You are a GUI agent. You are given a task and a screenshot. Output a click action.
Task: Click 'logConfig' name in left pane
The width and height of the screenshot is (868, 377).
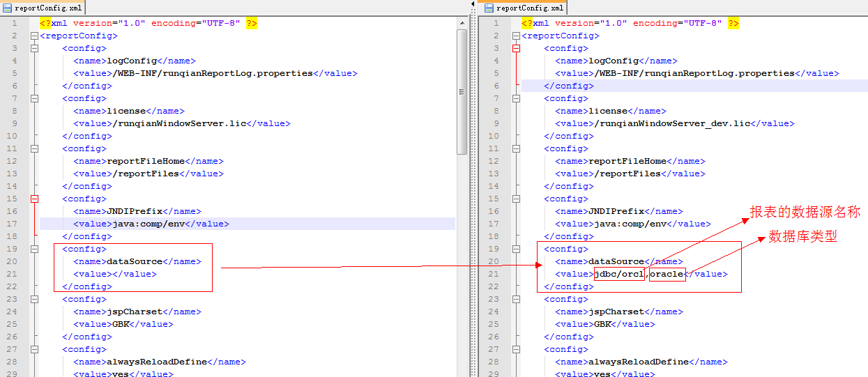(x=132, y=61)
